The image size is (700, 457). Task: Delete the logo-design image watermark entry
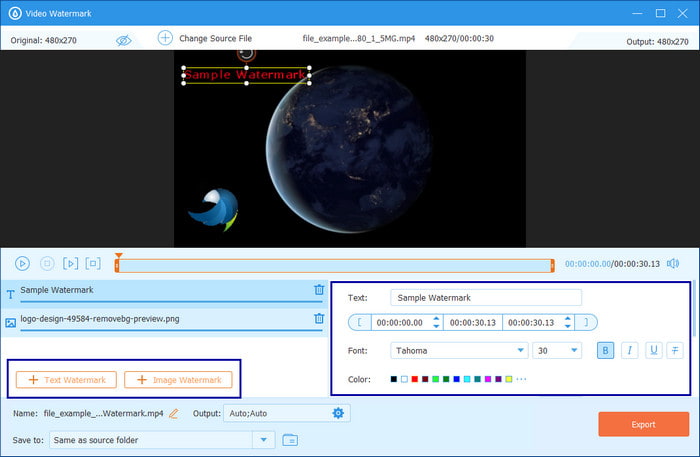319,319
